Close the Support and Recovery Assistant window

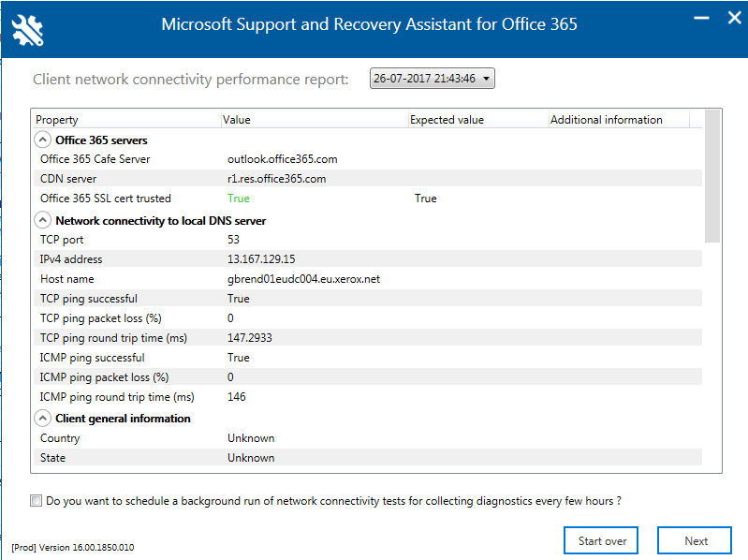click(x=735, y=18)
